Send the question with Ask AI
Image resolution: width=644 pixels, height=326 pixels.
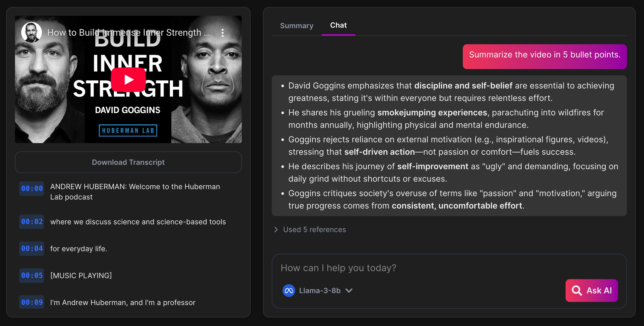click(x=592, y=291)
